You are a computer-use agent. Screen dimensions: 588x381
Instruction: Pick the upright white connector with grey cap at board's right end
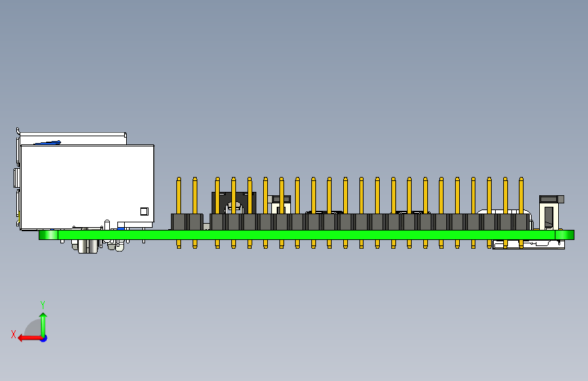pos(551,213)
